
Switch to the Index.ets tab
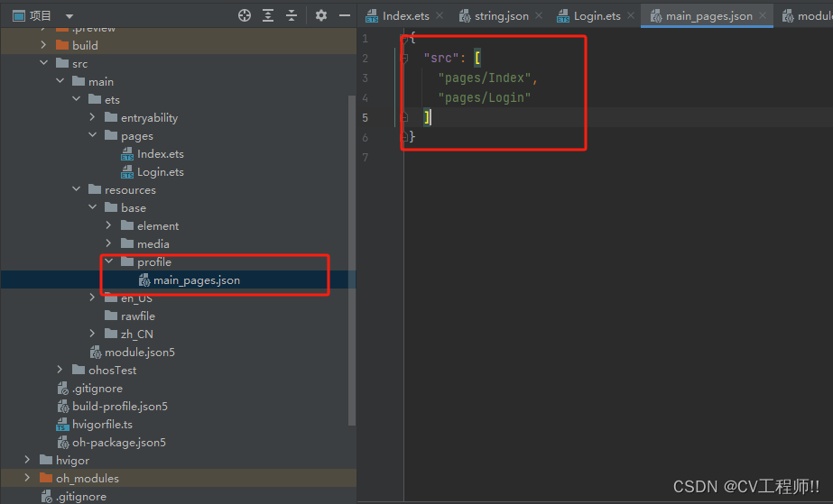(x=405, y=16)
